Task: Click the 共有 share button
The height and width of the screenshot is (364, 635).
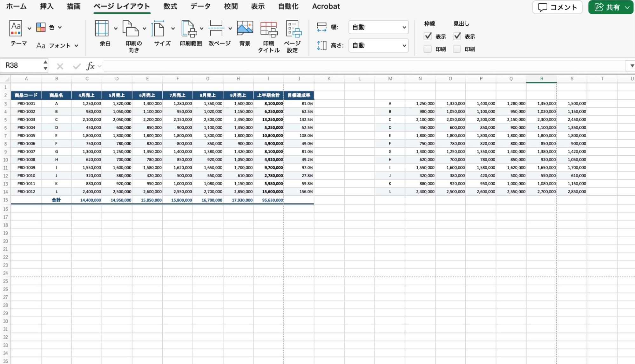Action: point(611,7)
